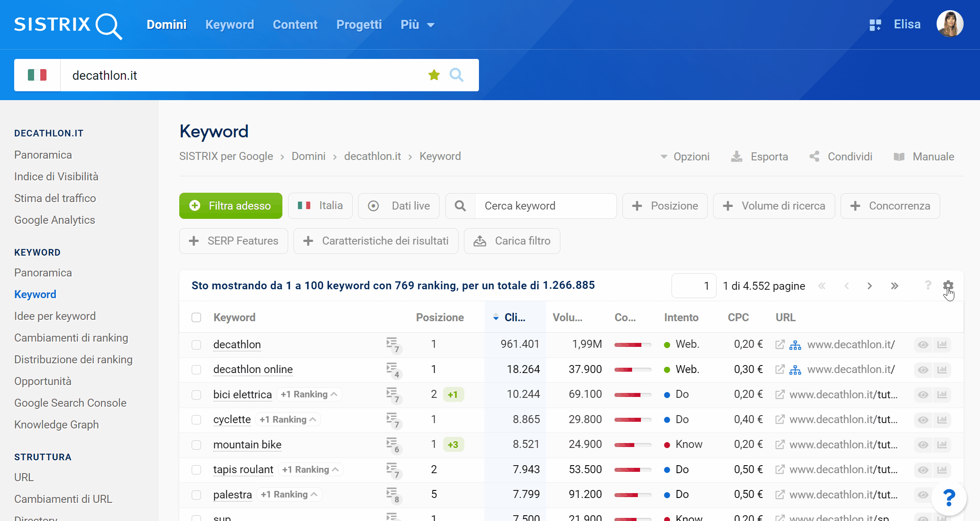
Task: Open external link icon for palestra URL
Action: [780, 494]
